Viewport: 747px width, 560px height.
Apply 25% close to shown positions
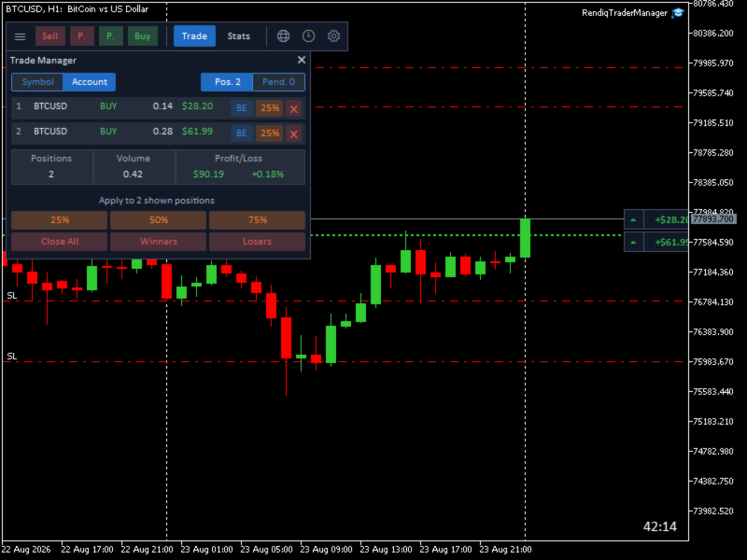(60, 220)
